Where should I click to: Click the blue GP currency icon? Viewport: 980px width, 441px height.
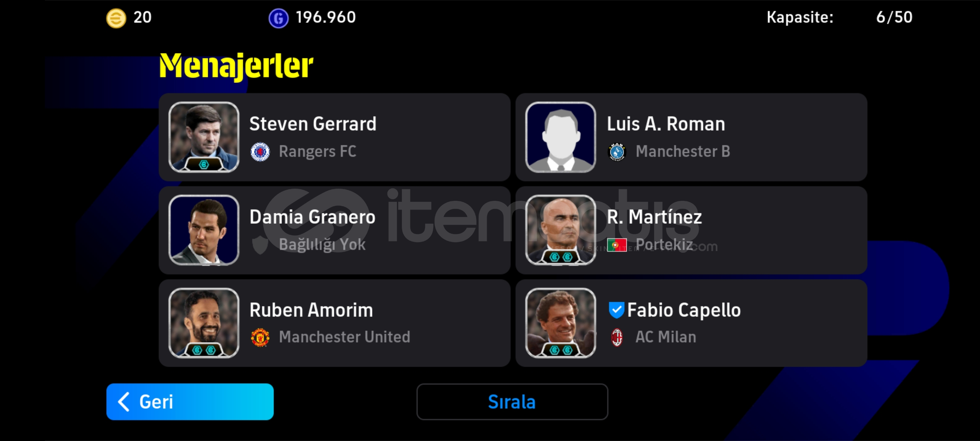pos(278,18)
